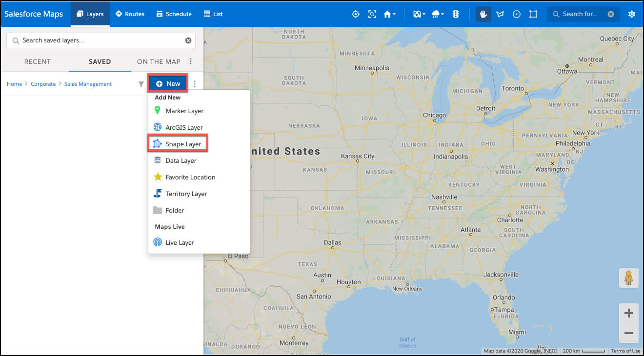Open the kebab menu beside New
The height and width of the screenshot is (356, 644).
(195, 84)
